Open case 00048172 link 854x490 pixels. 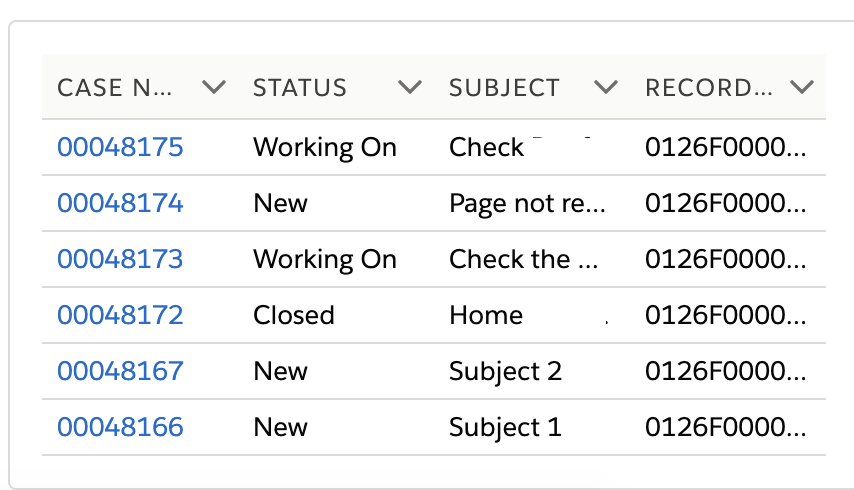pyautogui.click(x=120, y=316)
